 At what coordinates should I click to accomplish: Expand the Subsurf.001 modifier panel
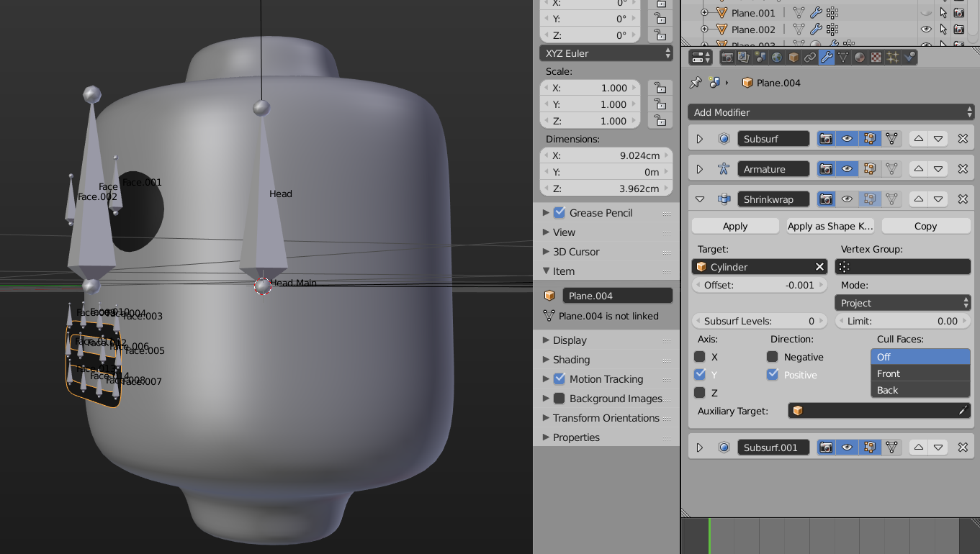click(699, 448)
